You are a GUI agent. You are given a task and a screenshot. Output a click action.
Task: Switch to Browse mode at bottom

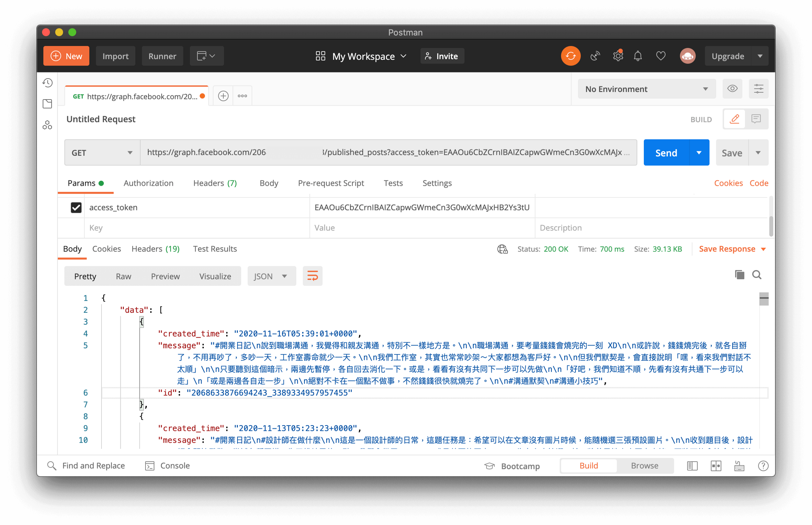644,466
